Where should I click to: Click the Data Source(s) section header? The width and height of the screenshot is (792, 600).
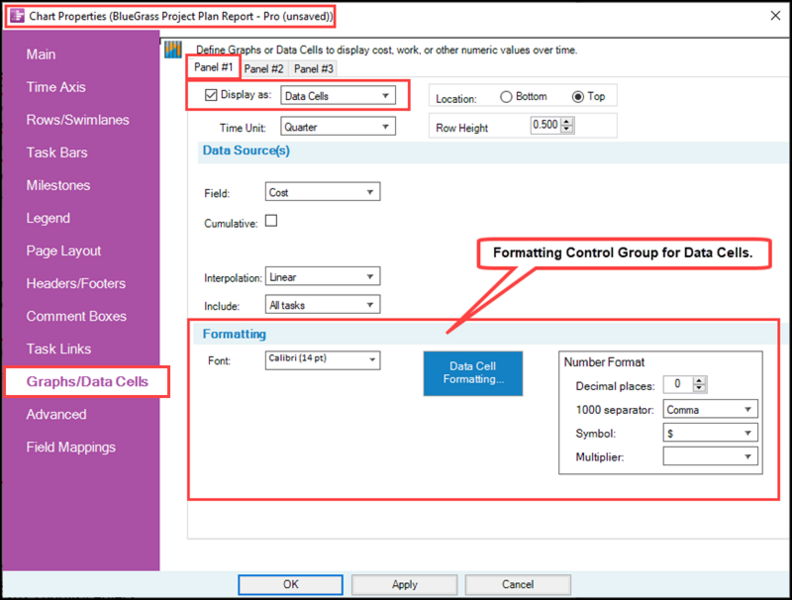246,151
